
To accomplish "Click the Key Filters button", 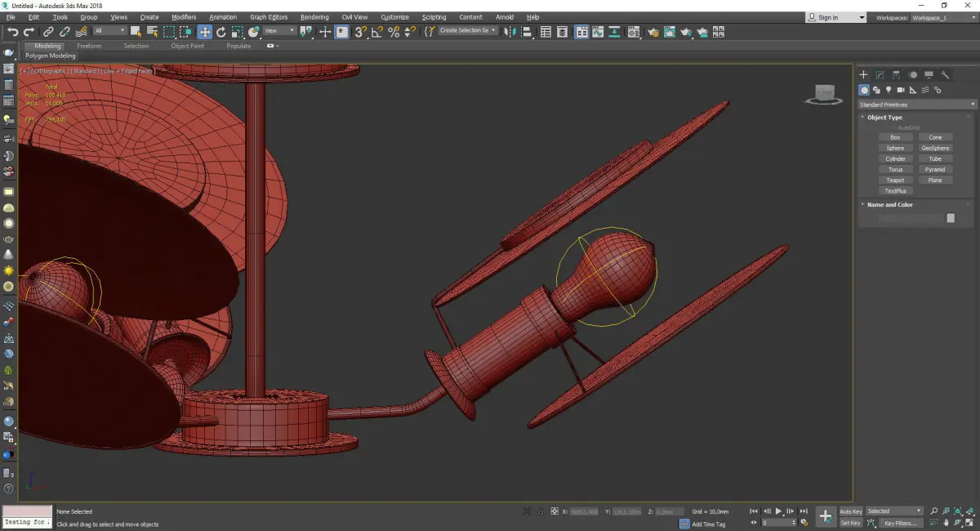I will pos(900,523).
